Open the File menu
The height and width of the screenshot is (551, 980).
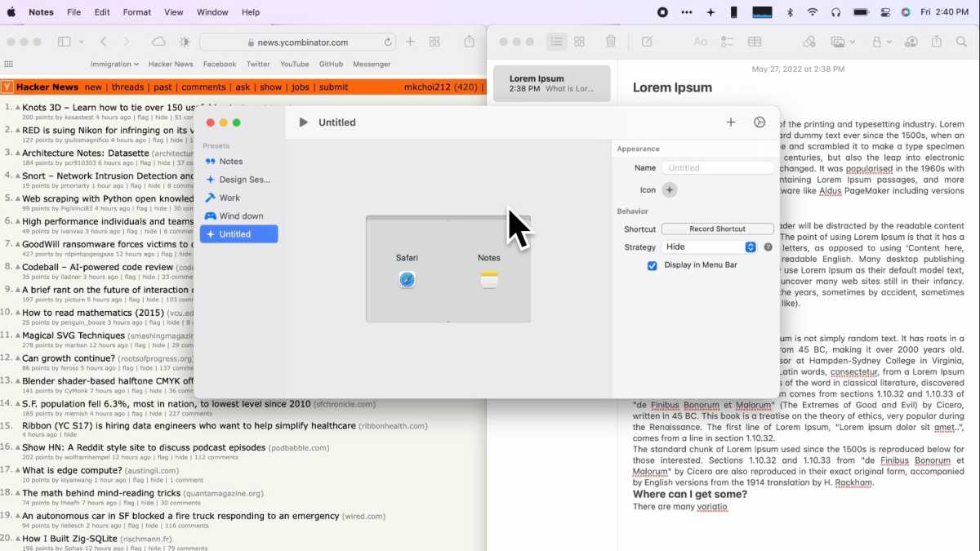pyautogui.click(x=73, y=12)
